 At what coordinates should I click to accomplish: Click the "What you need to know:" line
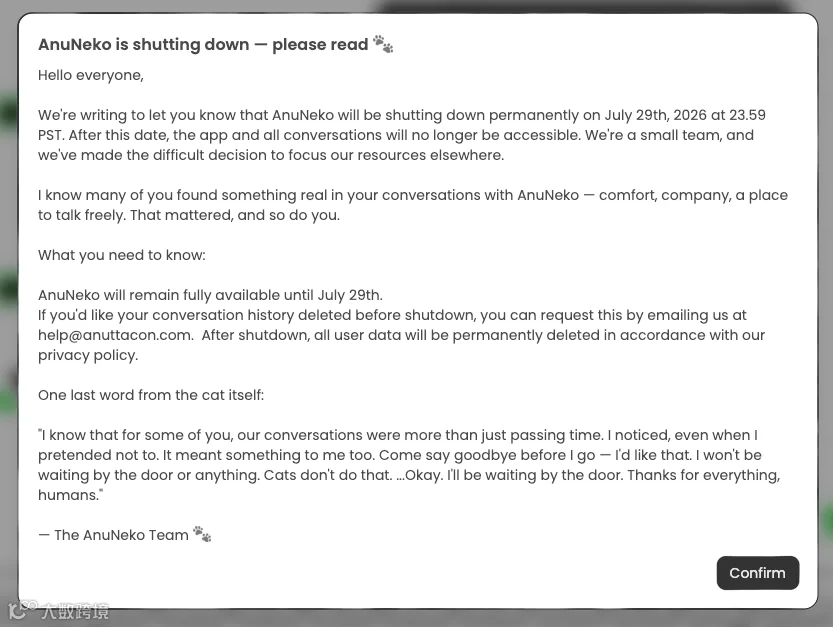point(122,255)
